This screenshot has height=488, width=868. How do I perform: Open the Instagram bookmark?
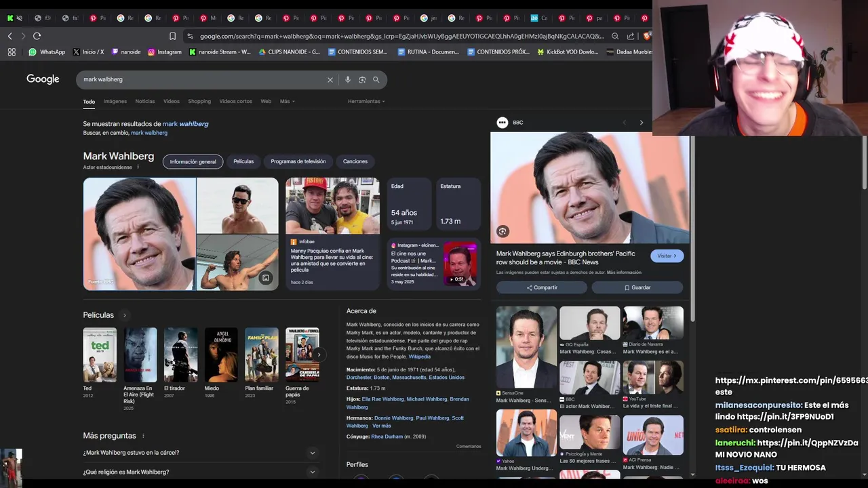[165, 52]
